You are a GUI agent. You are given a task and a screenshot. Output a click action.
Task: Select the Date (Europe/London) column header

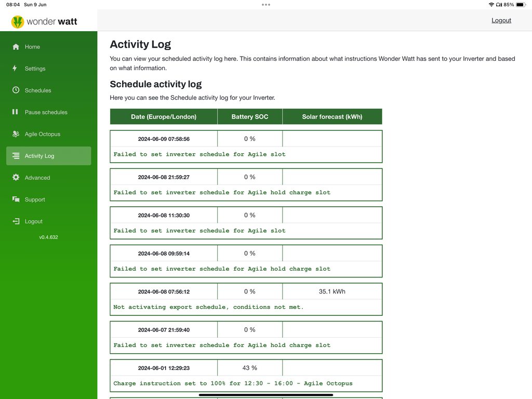point(164,117)
